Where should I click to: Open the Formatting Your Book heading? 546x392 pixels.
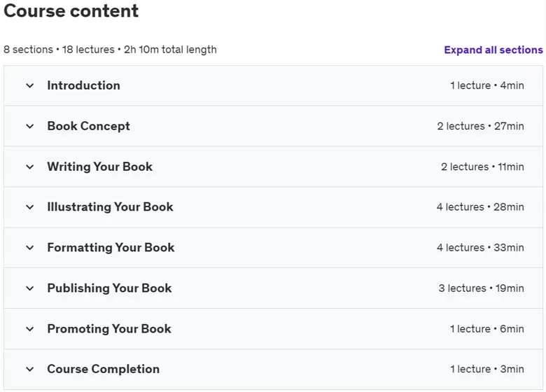(x=111, y=248)
